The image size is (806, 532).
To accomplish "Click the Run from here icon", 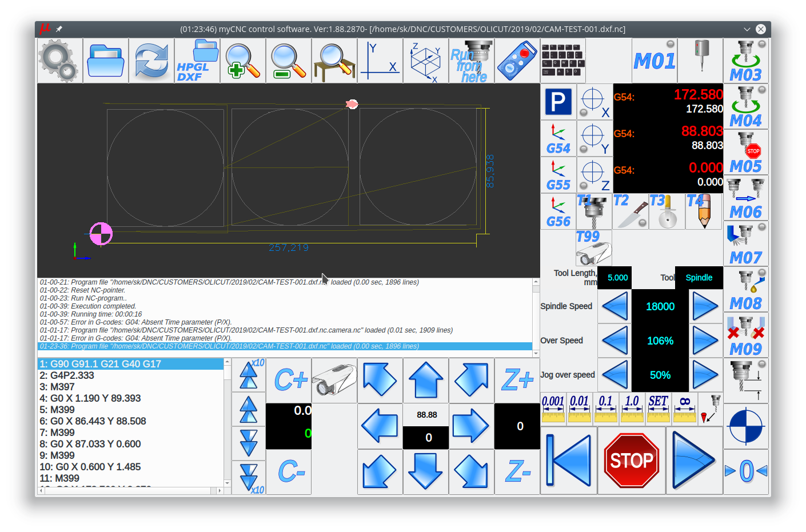I will click(x=472, y=61).
